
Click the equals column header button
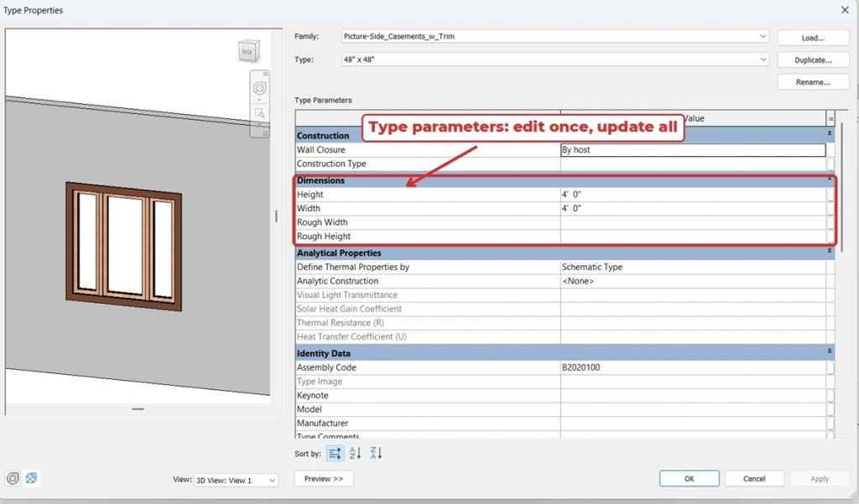point(830,118)
